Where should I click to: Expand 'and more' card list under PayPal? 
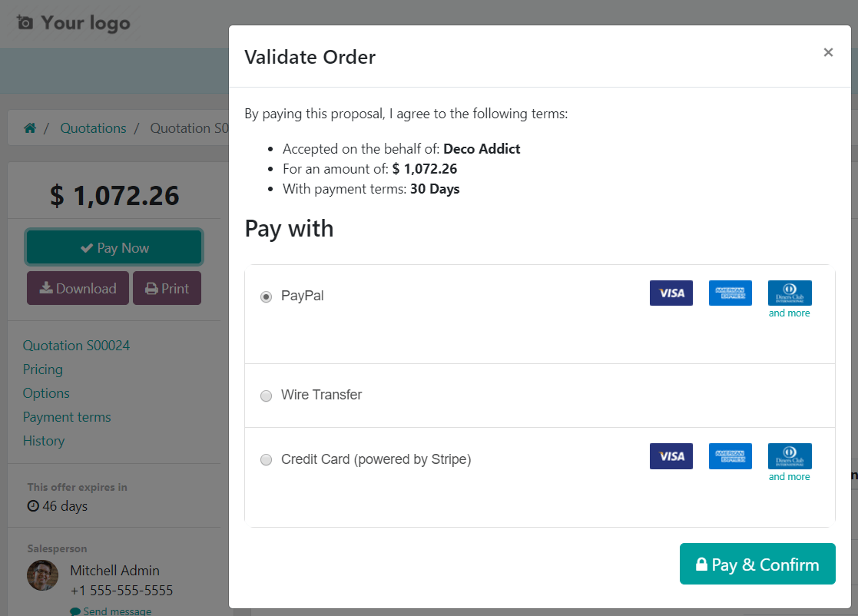[790, 313]
